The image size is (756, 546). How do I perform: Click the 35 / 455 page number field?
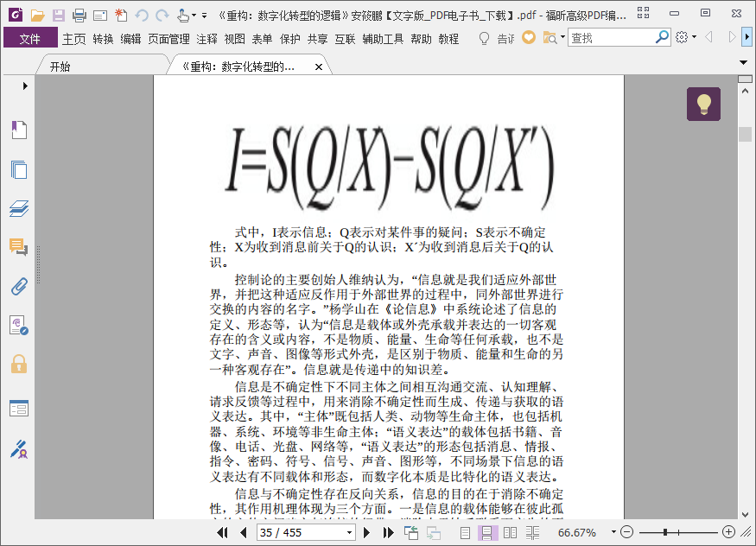[301, 532]
